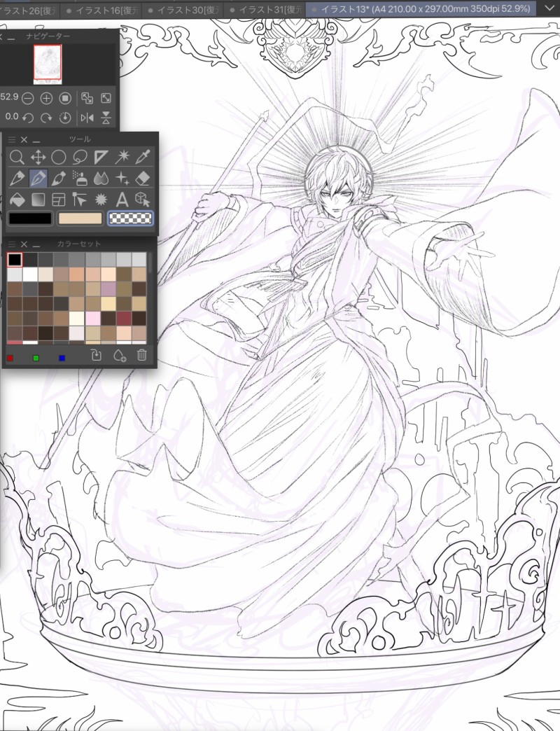Screen dimensions: 560x731
Task: Pick the mauve purple swatch in Color Set
Action: click(108, 289)
